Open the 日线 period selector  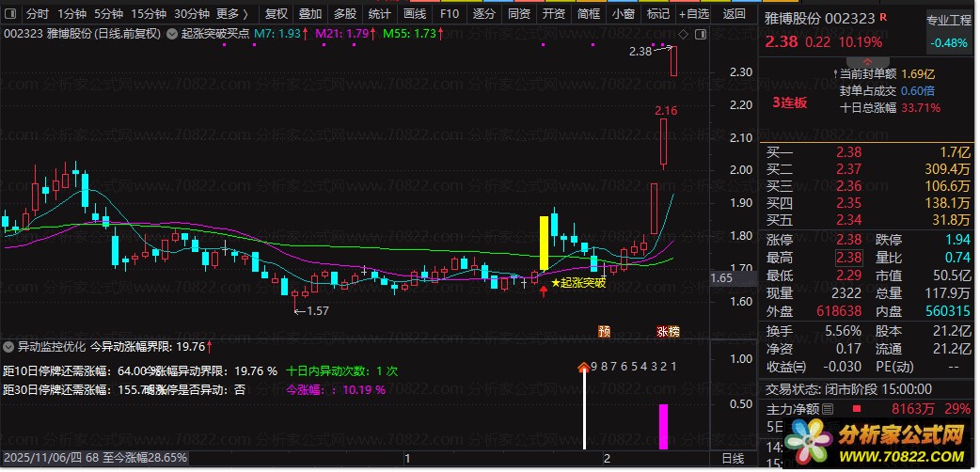point(734,458)
